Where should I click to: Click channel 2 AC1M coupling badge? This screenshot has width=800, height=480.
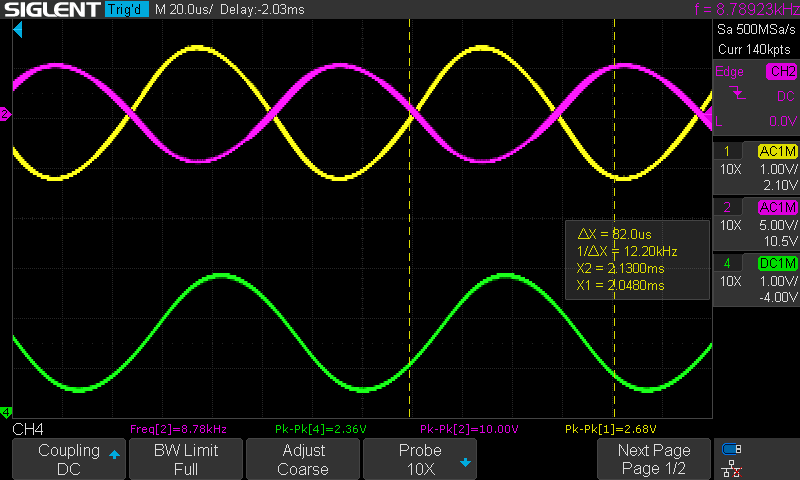[x=777, y=207]
